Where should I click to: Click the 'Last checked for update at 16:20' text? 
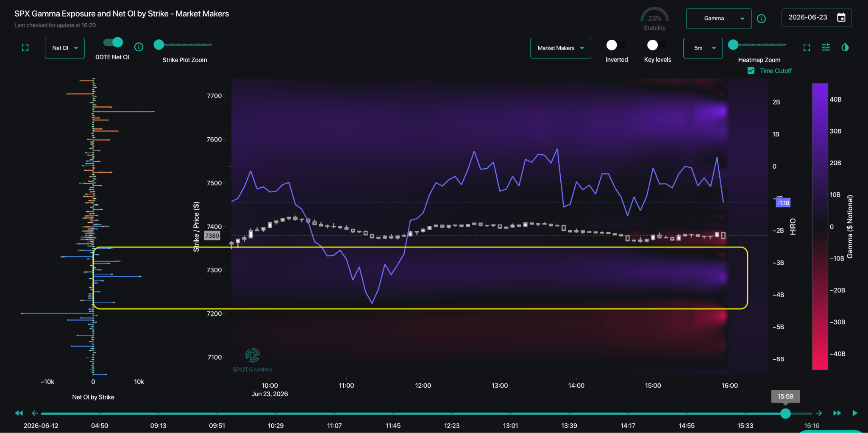[x=55, y=25]
